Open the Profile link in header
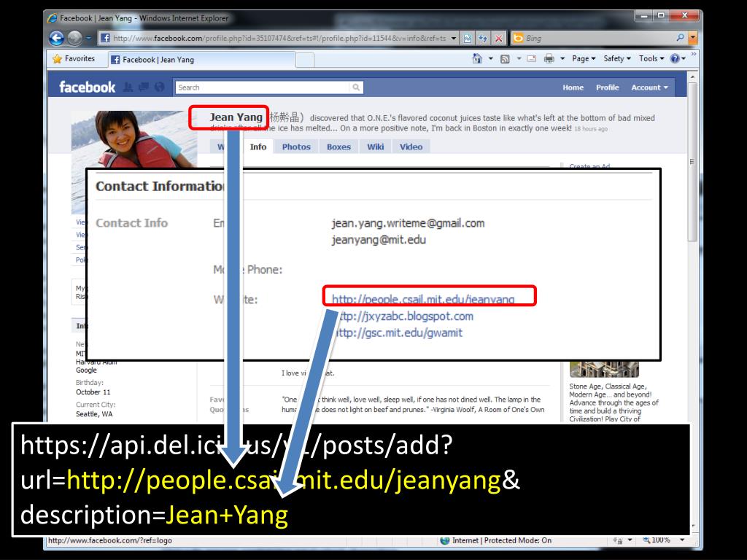The image size is (747, 560). coord(608,87)
